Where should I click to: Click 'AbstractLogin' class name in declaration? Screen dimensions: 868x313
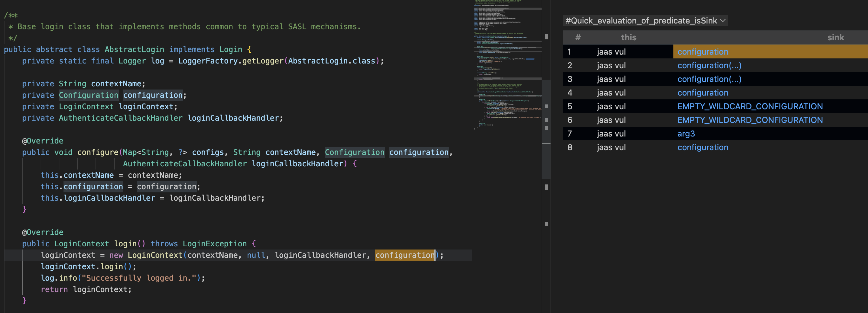click(134, 50)
